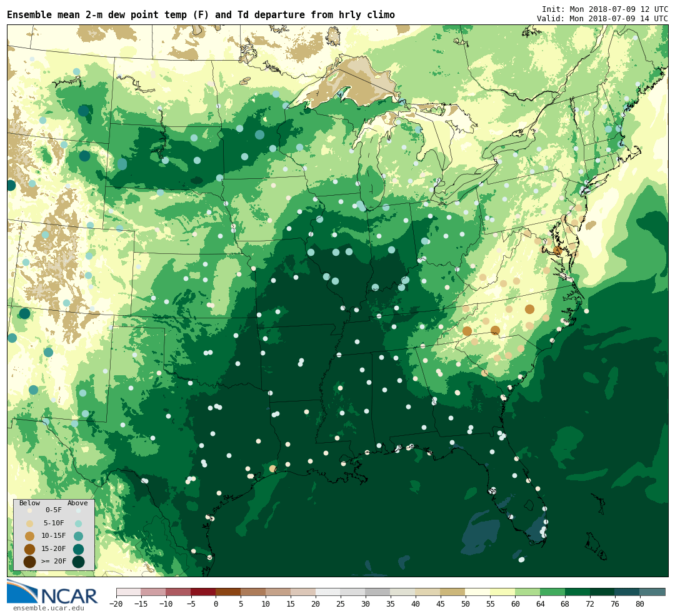Screen dimensions: 675x616
Task: Pick the 76 to 80 dark teal swatch
Action: coord(628,592)
